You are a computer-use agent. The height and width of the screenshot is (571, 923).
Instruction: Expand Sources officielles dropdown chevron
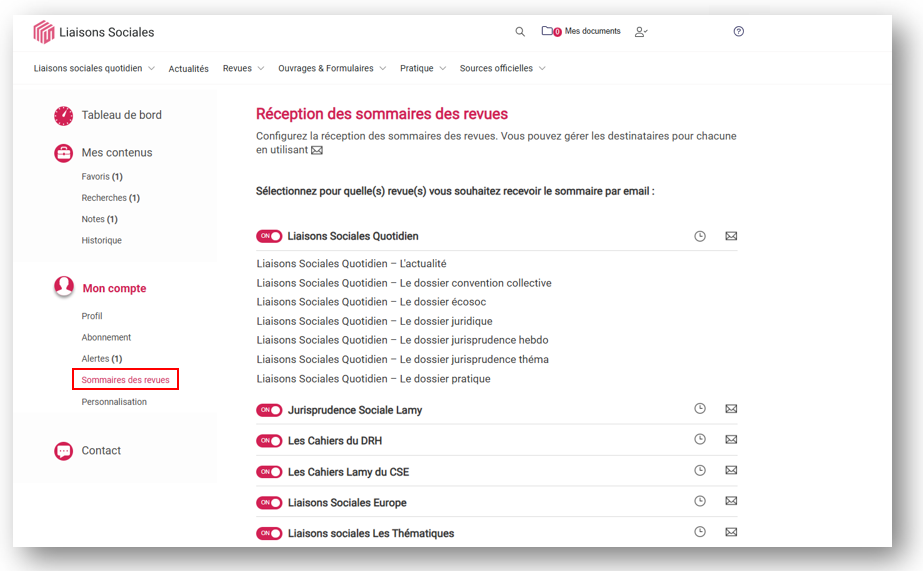click(x=542, y=68)
